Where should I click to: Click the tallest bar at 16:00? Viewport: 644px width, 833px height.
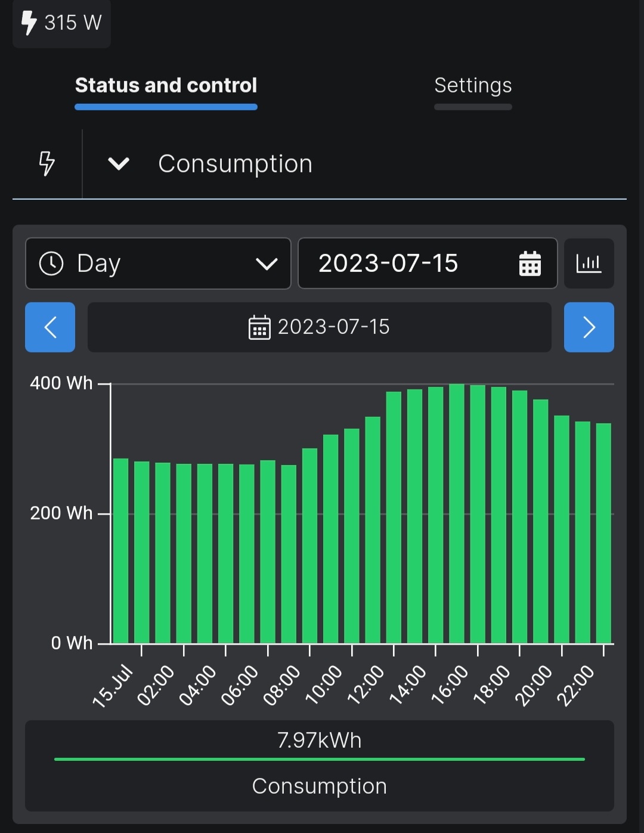coord(457,513)
